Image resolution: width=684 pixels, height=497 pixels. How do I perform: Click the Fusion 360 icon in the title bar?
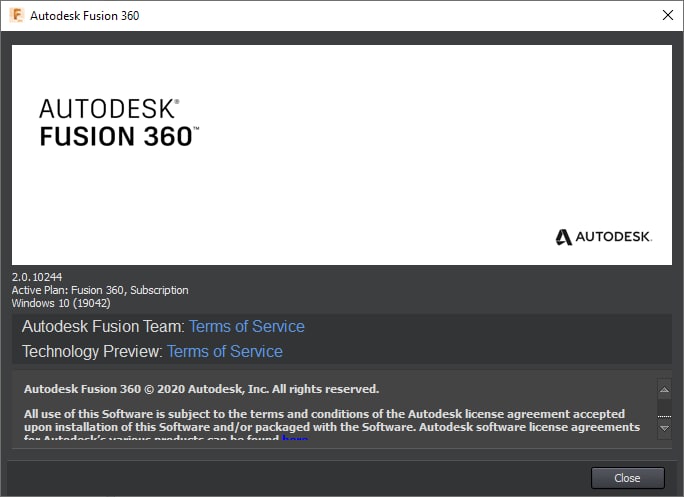coord(17,15)
